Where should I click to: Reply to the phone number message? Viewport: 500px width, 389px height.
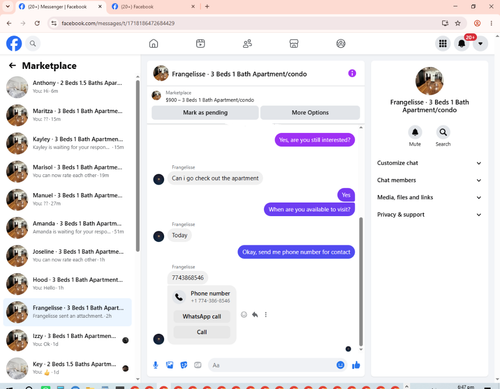(255, 314)
